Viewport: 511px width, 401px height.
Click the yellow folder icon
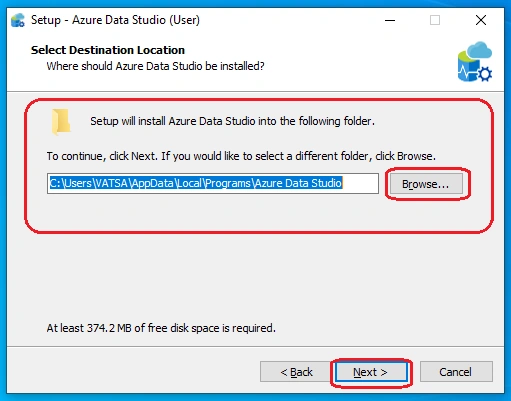point(61,122)
